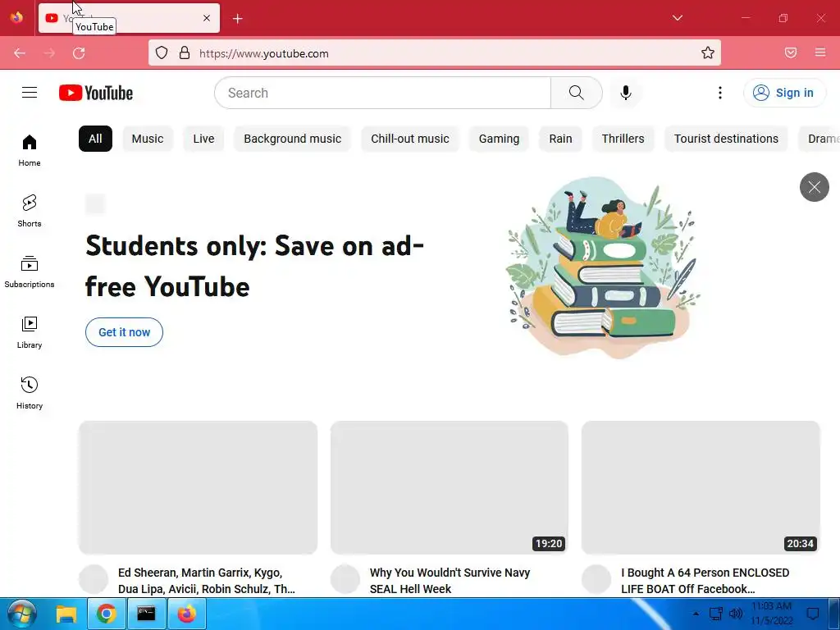Click Sign in button
The height and width of the screenshot is (630, 840).
coord(784,93)
